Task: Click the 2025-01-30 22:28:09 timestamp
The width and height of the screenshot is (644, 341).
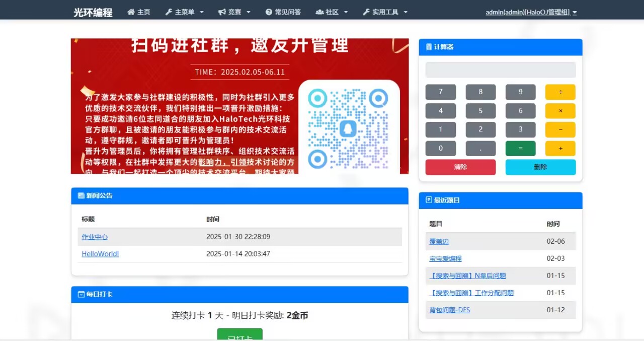Action: click(238, 237)
